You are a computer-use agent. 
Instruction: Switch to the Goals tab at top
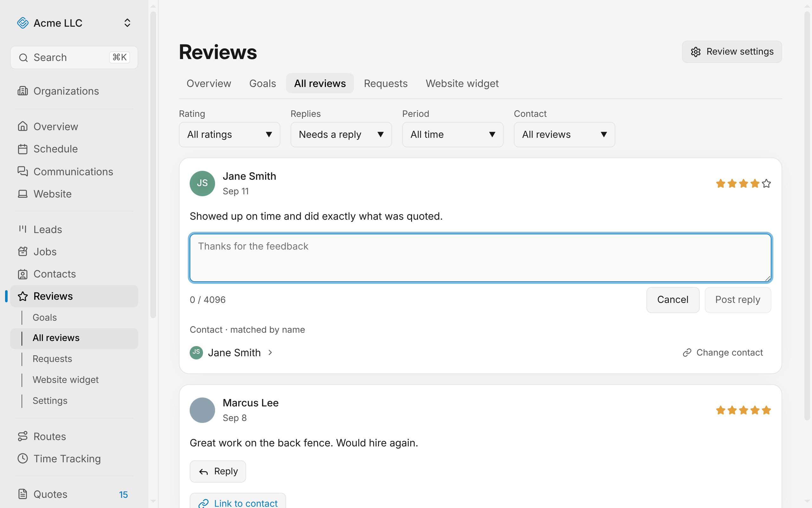(262, 83)
